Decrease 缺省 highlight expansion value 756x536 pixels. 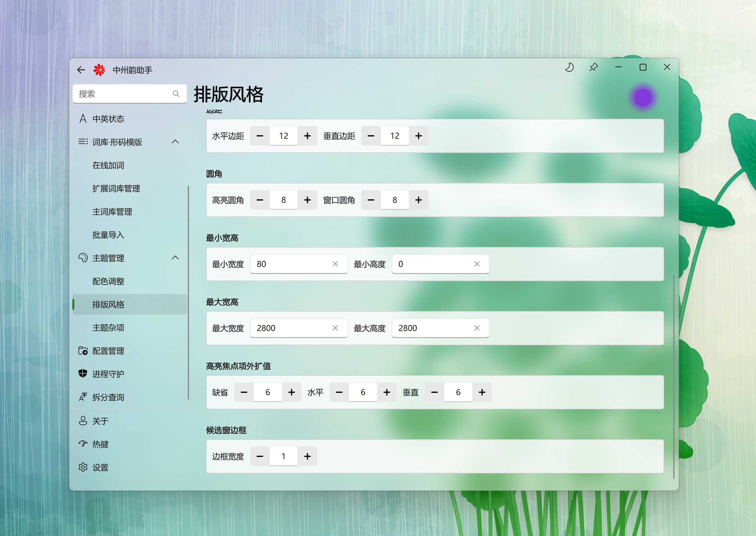[244, 393]
